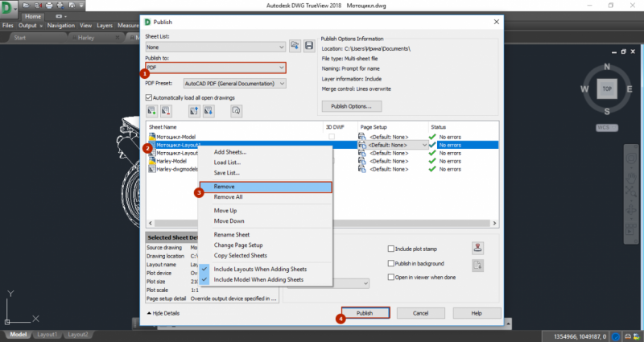Switch to the Harley drawing tab
Viewport: 644px width, 342px height.
[x=86, y=37]
